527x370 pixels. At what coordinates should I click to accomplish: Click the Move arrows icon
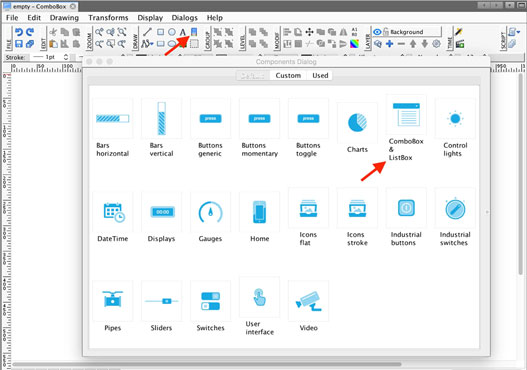(x=309, y=32)
